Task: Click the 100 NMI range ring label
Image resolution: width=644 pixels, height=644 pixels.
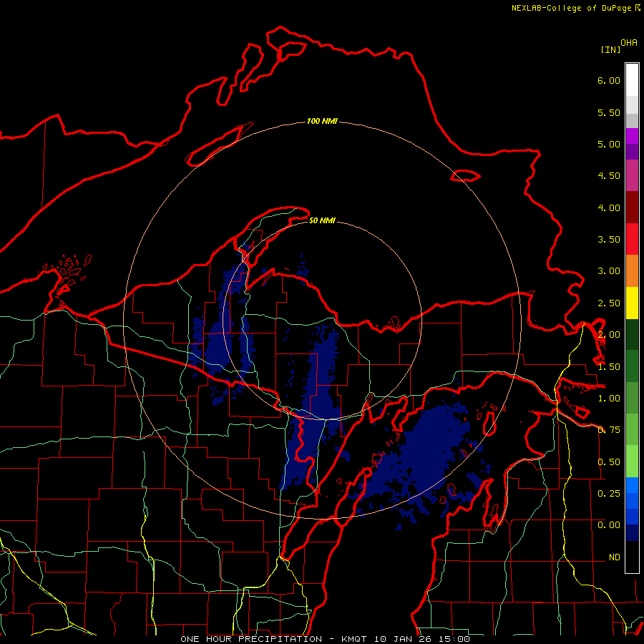Action: point(322,121)
